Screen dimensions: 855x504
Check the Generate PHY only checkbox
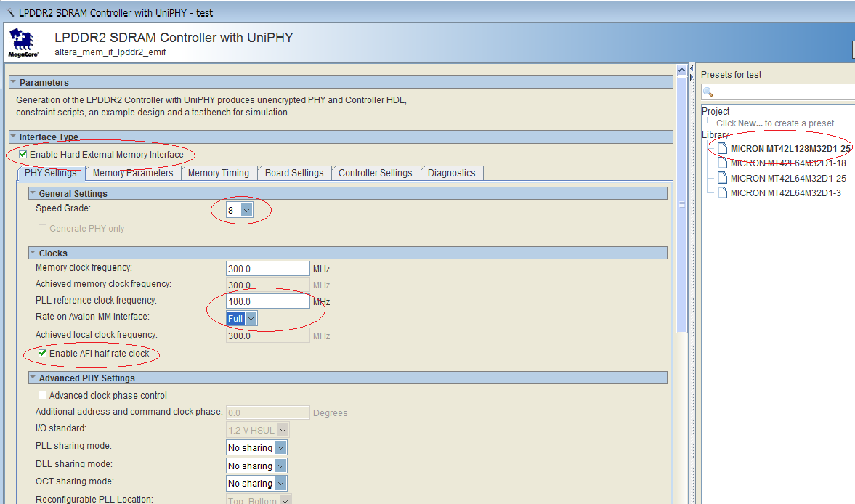[43, 228]
